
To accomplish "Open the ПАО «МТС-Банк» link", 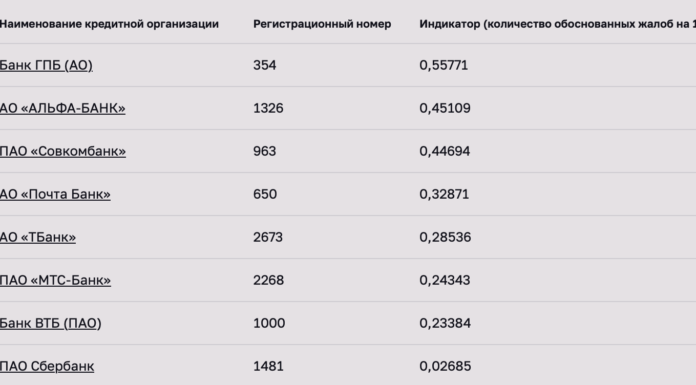I will [55, 280].
